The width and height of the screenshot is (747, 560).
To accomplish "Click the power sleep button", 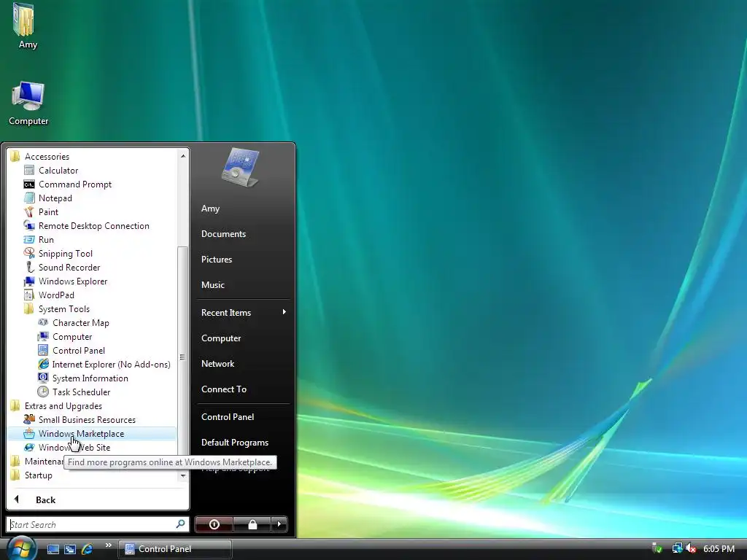I will 214,524.
